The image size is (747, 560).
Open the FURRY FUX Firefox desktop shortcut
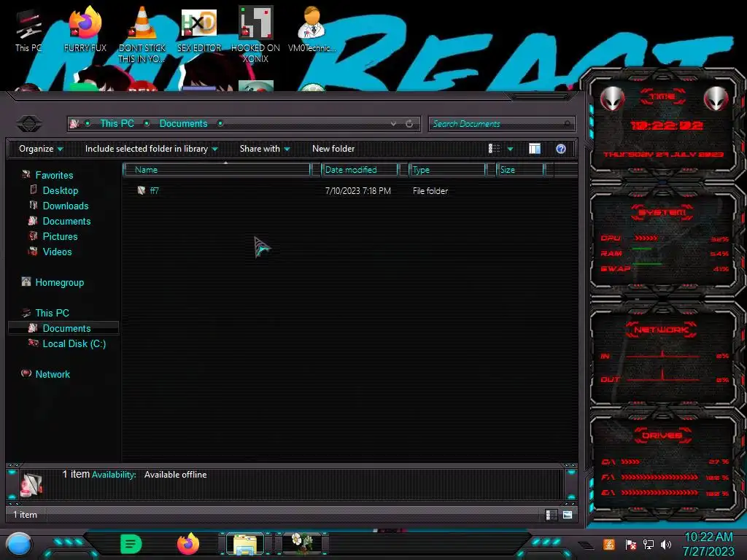pos(85,28)
